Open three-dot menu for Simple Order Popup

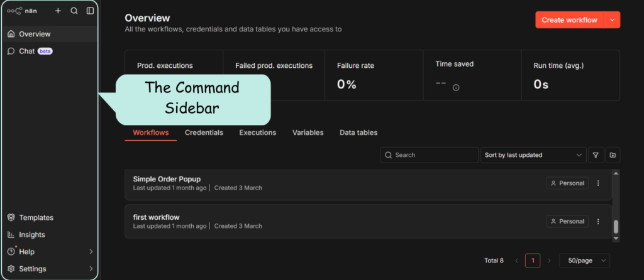[x=598, y=183]
